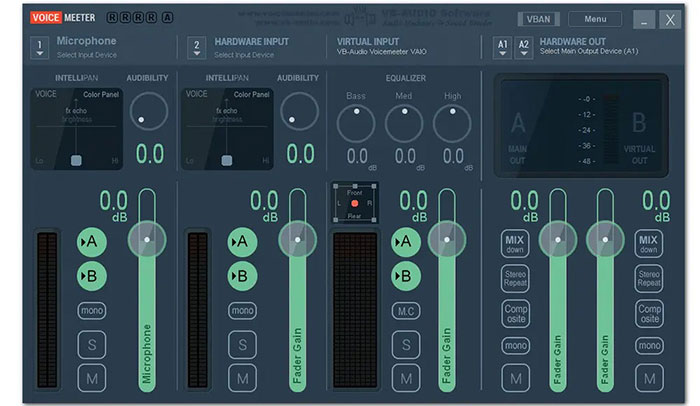Open A2 hardware output device menu
The height and width of the screenshot is (406, 700).
coord(524,47)
